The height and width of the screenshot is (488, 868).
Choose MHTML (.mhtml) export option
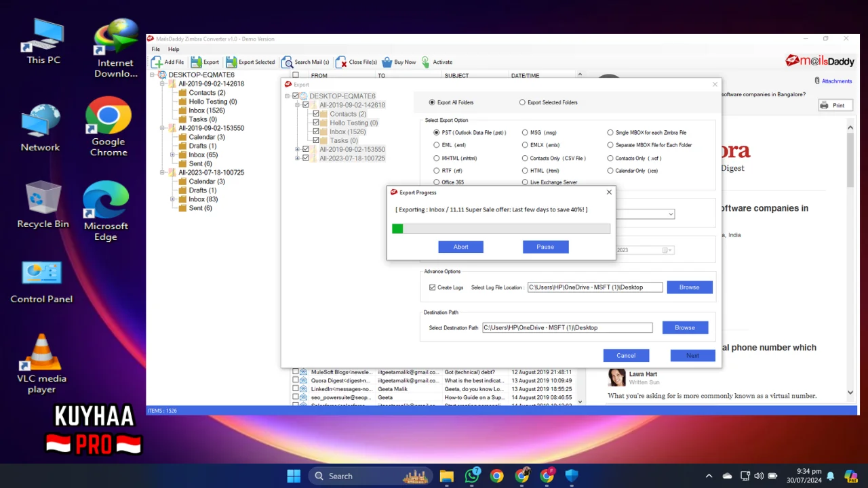[x=437, y=158]
